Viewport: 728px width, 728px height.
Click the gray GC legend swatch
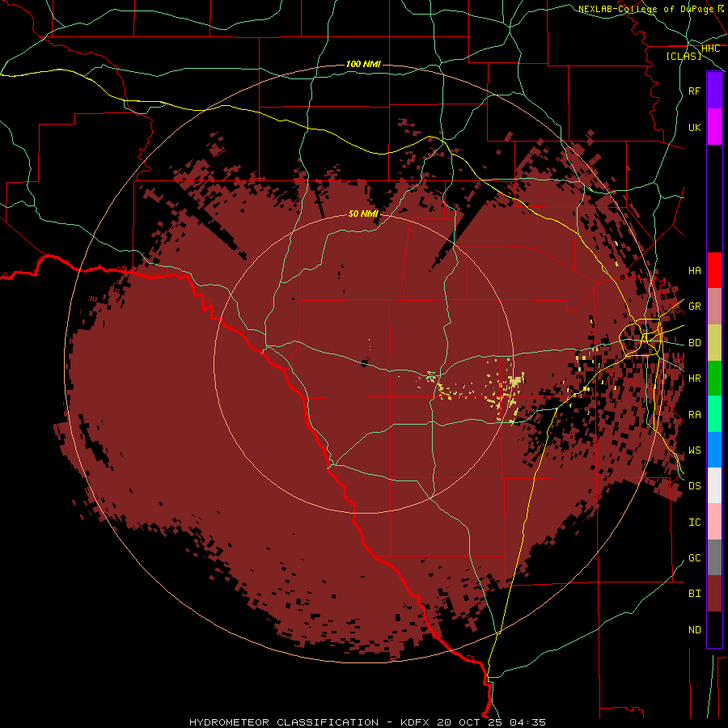pos(714,557)
